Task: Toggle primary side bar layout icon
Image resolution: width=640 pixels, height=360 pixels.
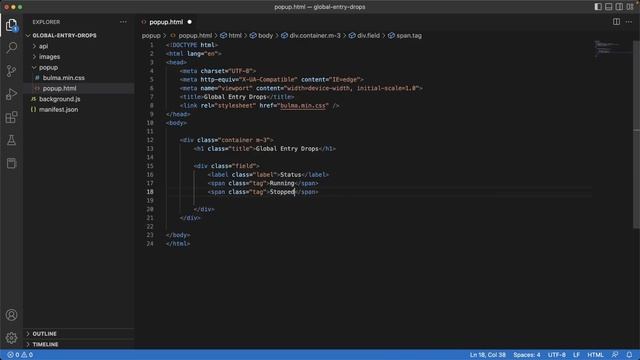Action: [598, 7]
